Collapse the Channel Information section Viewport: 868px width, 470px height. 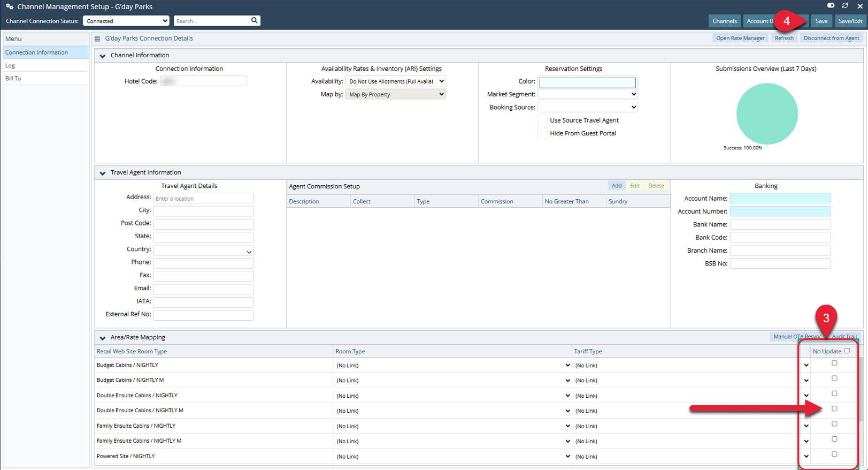coord(103,56)
